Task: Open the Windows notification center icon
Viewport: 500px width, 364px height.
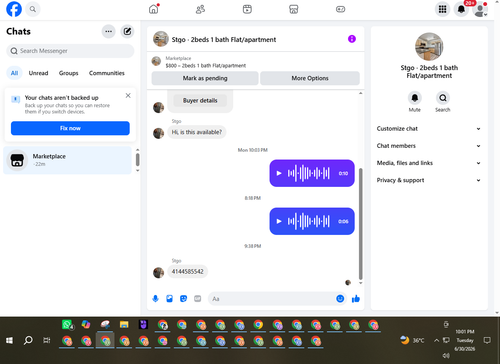Action: 487,340
